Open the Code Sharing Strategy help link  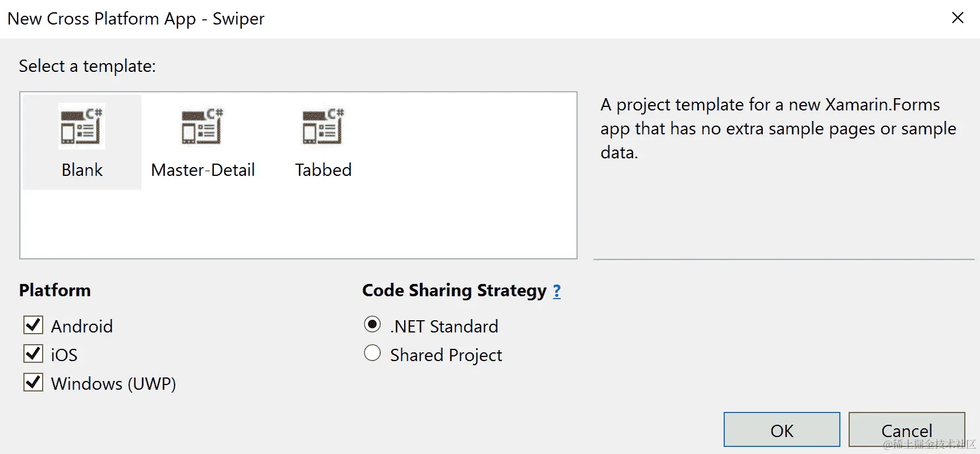click(x=557, y=291)
